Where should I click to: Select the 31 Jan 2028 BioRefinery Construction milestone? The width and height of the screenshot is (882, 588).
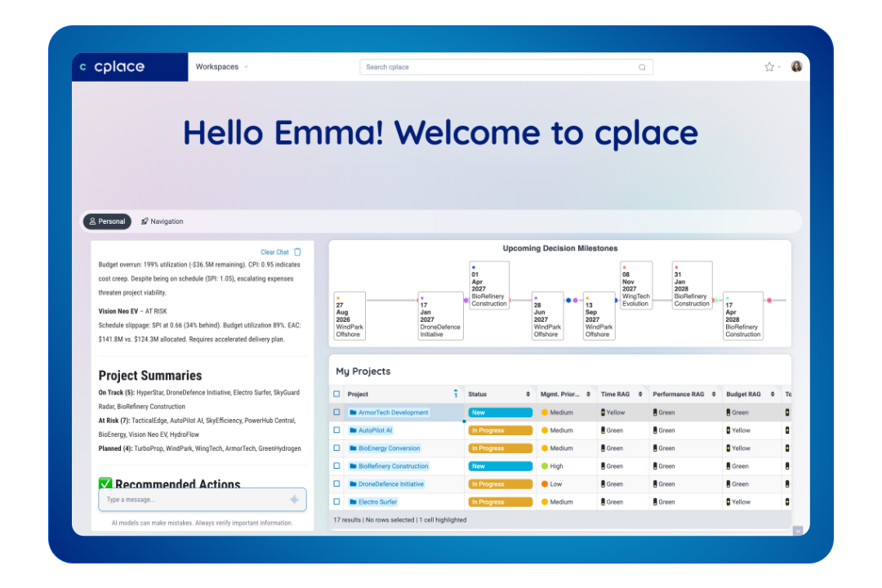click(692, 285)
